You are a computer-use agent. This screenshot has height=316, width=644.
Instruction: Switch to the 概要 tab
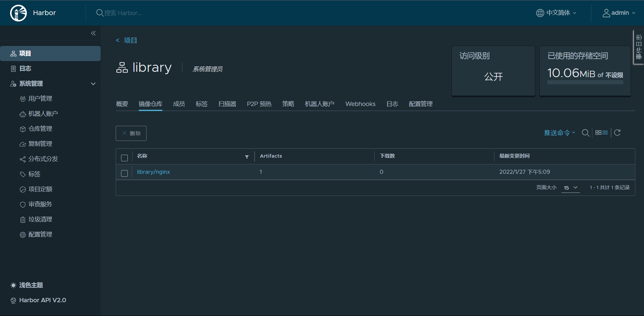click(122, 104)
